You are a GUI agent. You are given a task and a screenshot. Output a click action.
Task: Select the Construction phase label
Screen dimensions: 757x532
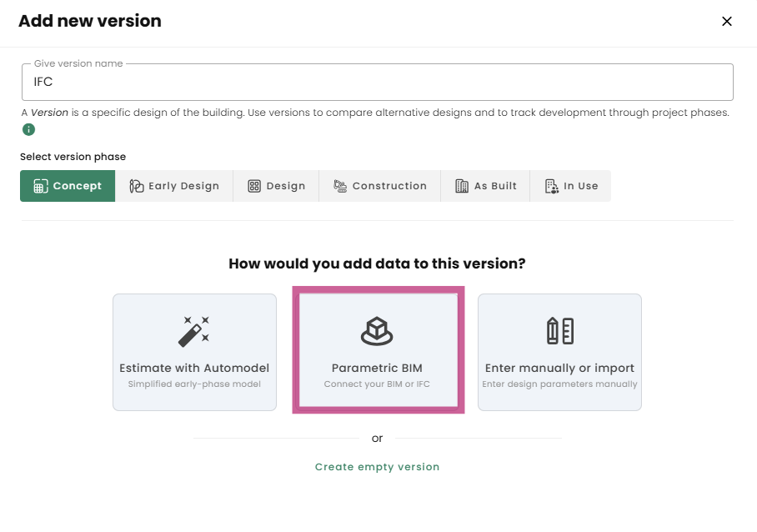(389, 186)
